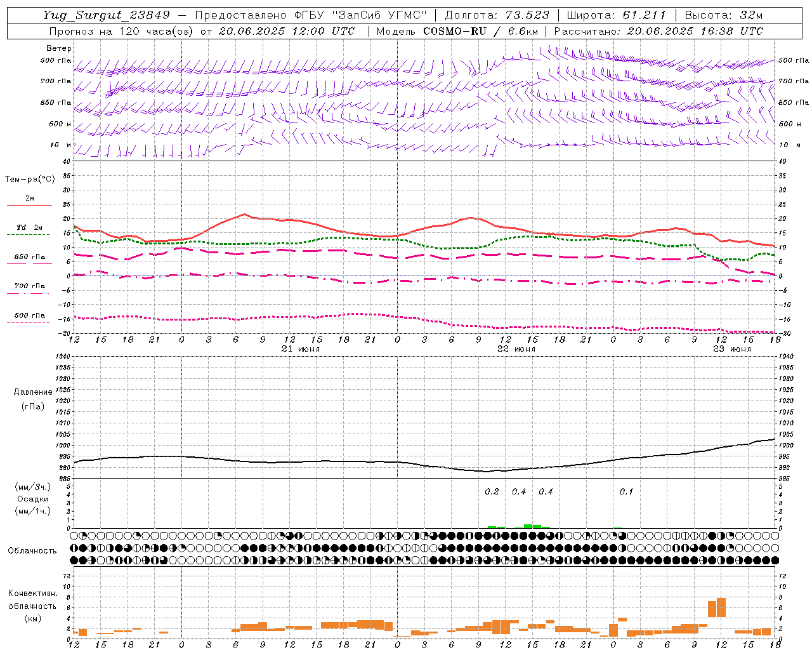812x650 pixels.
Task: Click the tallest orange convective cloud bar
Action: (x=721, y=607)
